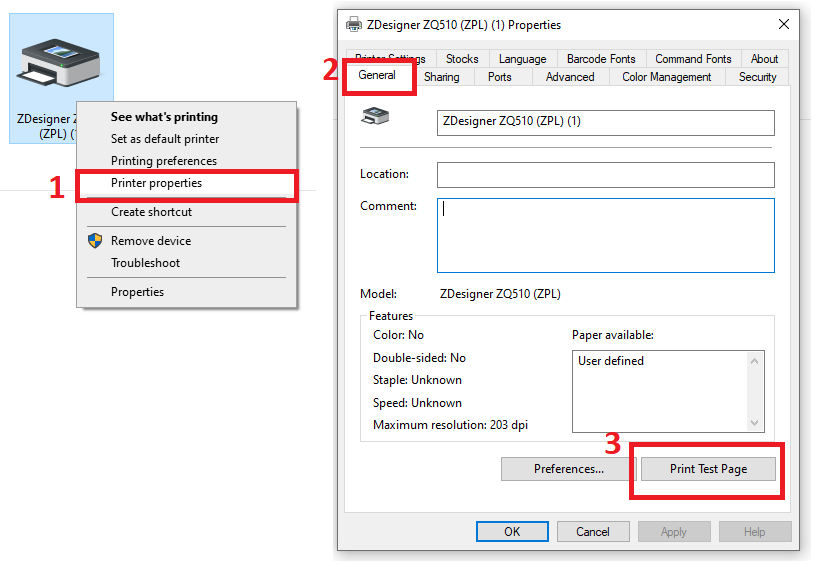Click the Cancel button
The width and height of the screenshot is (815, 565).
pos(593,532)
